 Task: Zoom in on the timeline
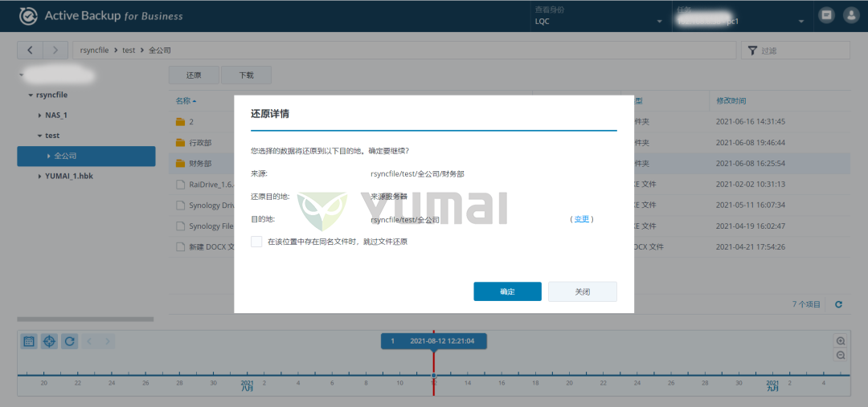point(841,341)
